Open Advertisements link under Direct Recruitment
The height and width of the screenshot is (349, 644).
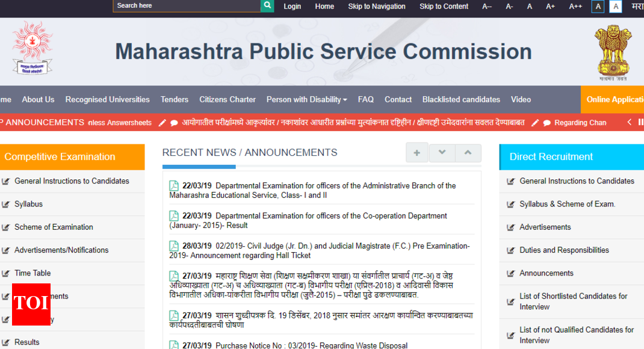pyautogui.click(x=545, y=227)
